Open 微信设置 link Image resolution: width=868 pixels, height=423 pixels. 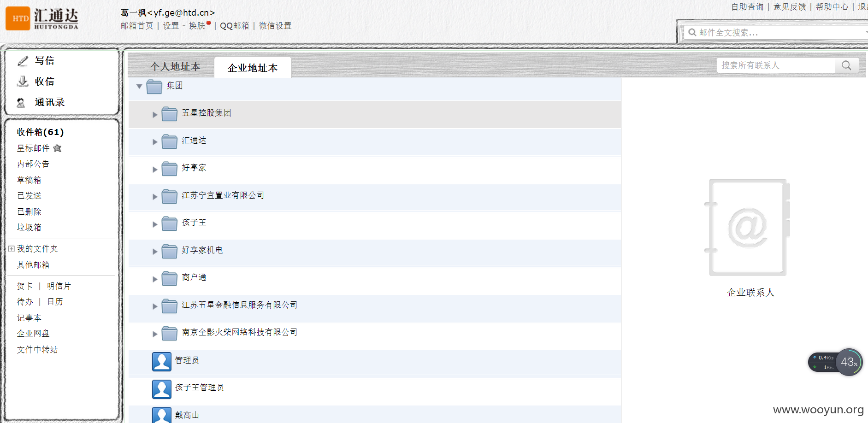point(275,26)
